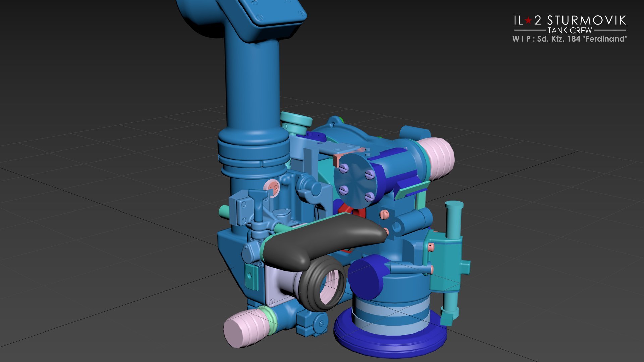Viewport: 644px width, 362px height.
Task: Click the round cover plate with four screws
Action: click(356, 181)
